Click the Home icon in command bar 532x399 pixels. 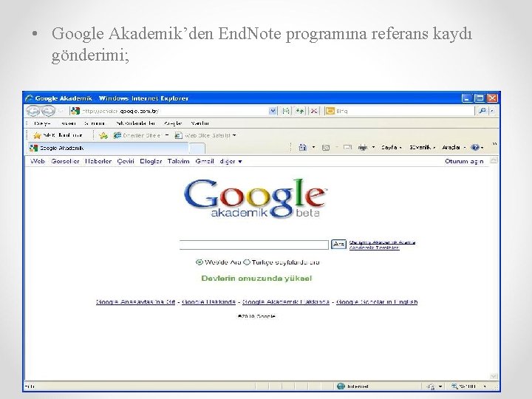[303, 147]
